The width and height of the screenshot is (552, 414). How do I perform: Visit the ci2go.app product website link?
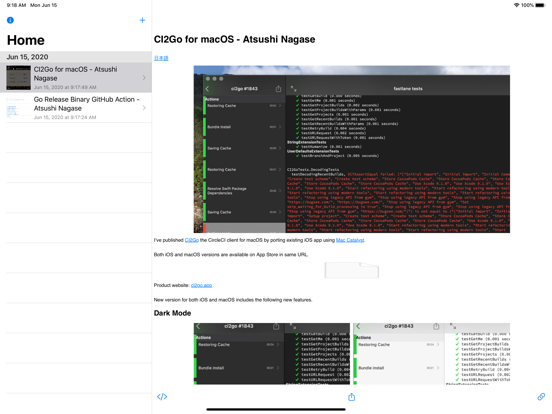pos(201,285)
